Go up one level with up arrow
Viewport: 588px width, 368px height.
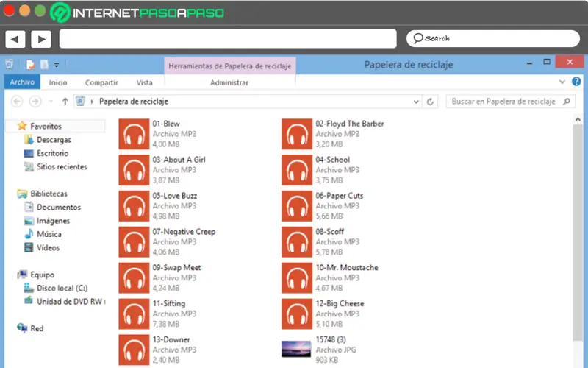pyautogui.click(x=65, y=102)
